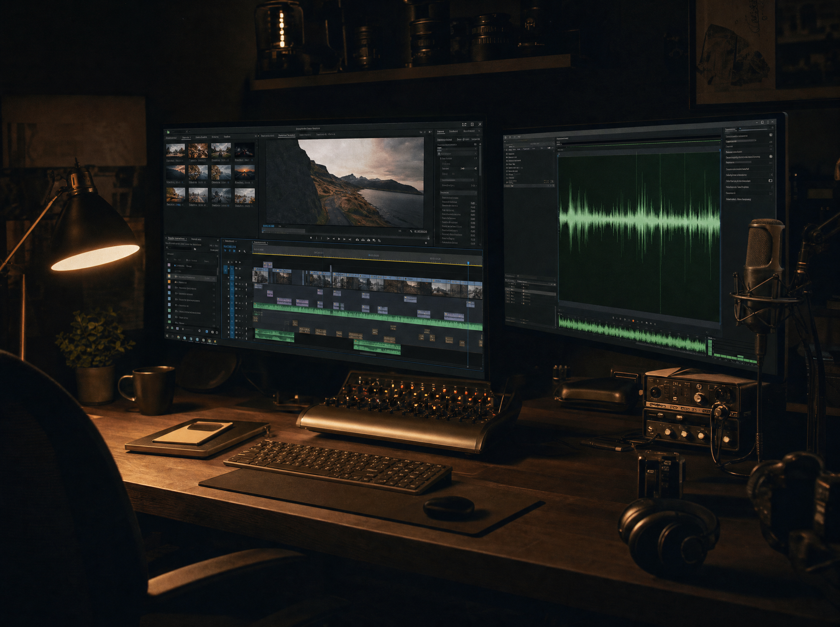Open taskbar search icon on left monitor

click(173, 337)
